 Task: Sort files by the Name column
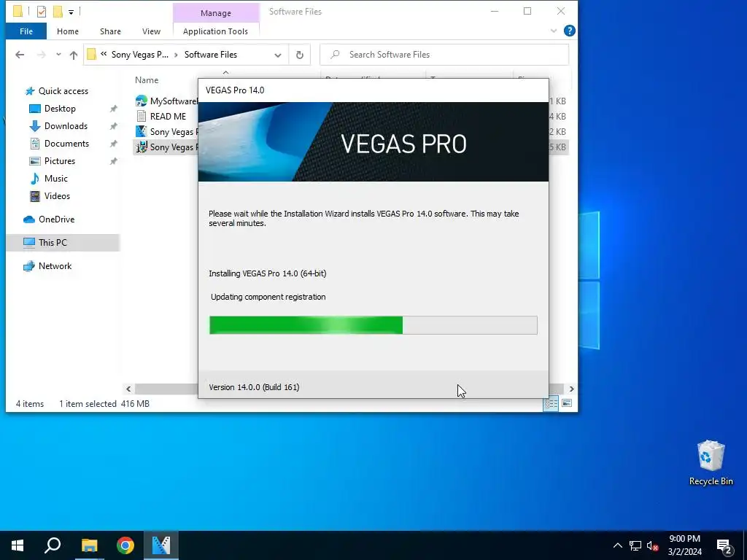pyautogui.click(x=147, y=80)
